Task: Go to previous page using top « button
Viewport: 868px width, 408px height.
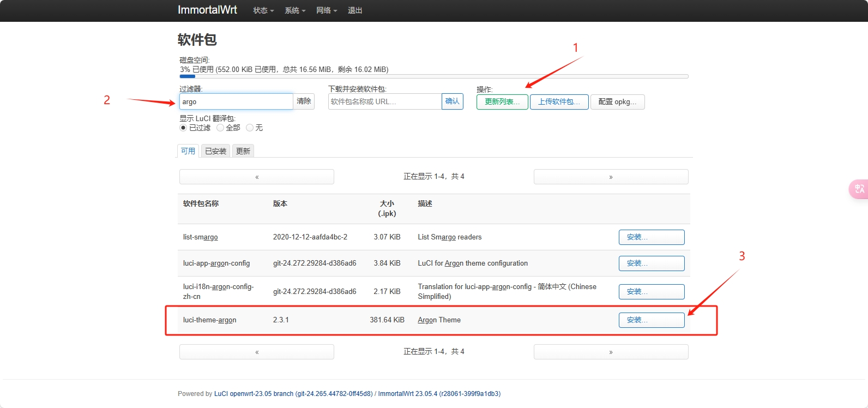Action: click(257, 177)
